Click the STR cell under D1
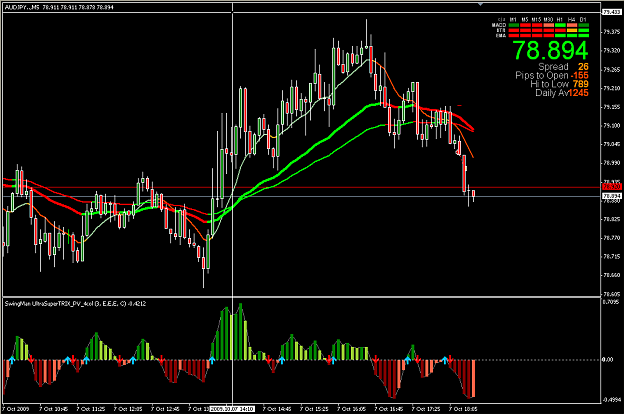The height and width of the screenshot is (415, 625). coord(584,30)
